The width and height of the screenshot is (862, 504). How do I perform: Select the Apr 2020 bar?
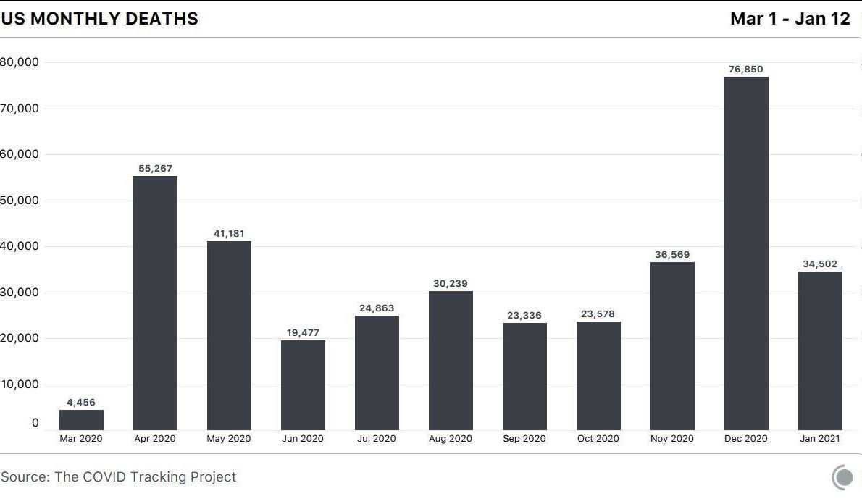155,303
